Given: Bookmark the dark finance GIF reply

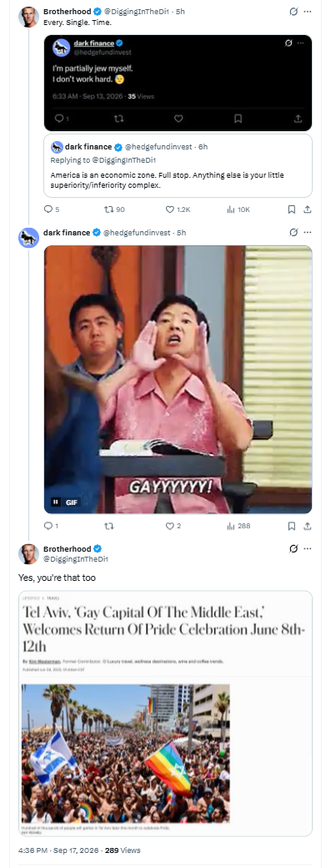Looking at the screenshot, I should [292, 526].
